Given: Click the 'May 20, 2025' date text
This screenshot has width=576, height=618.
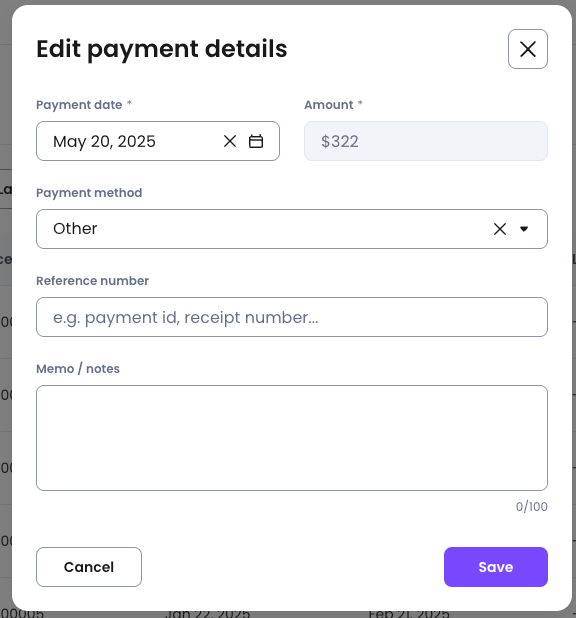Looking at the screenshot, I should (x=104, y=141).
